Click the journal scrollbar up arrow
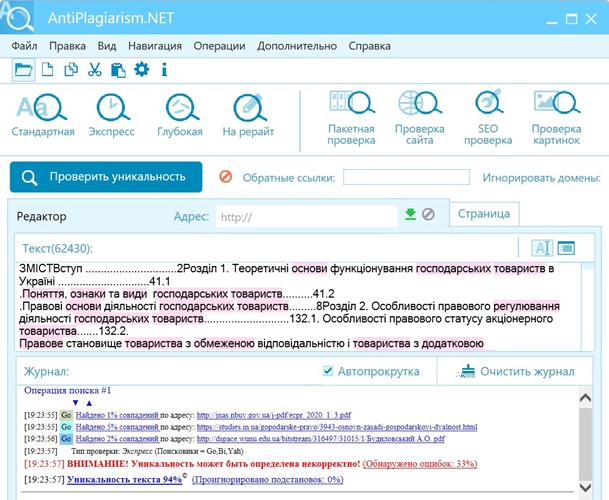Image resolution: width=609 pixels, height=500 pixels. 585,398
